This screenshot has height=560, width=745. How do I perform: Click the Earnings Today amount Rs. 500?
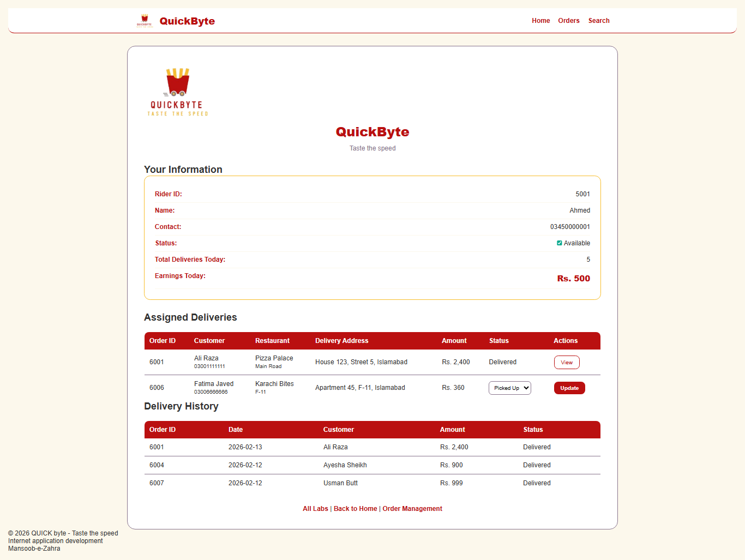(573, 278)
